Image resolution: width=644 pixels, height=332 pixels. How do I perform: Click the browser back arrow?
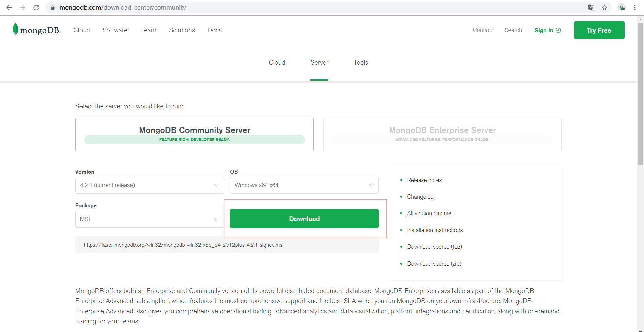click(9, 7)
